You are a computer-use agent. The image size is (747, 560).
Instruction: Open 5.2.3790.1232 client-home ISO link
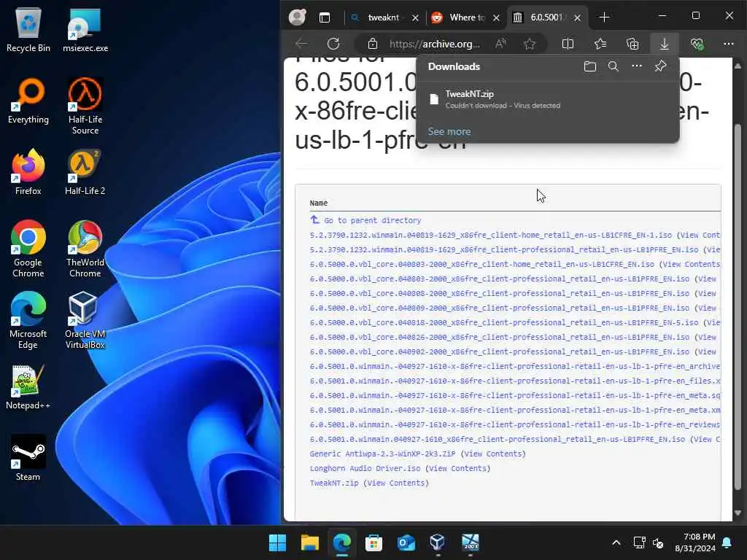coord(491,235)
